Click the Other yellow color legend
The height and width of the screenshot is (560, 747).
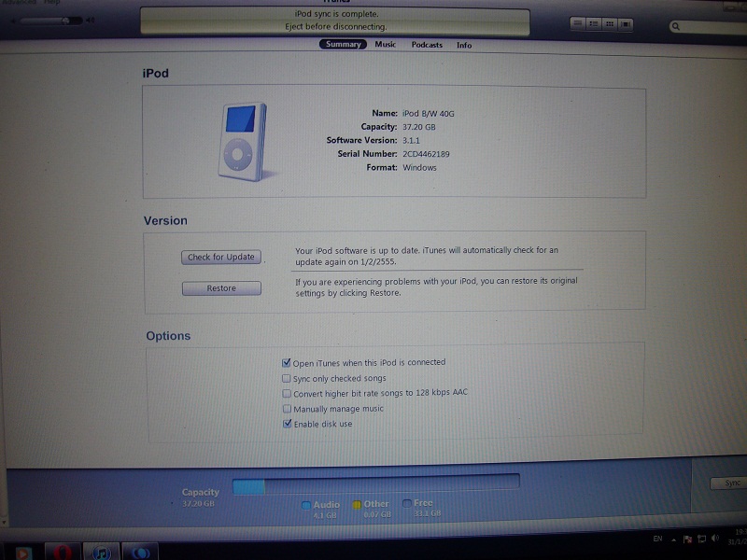[x=357, y=505]
